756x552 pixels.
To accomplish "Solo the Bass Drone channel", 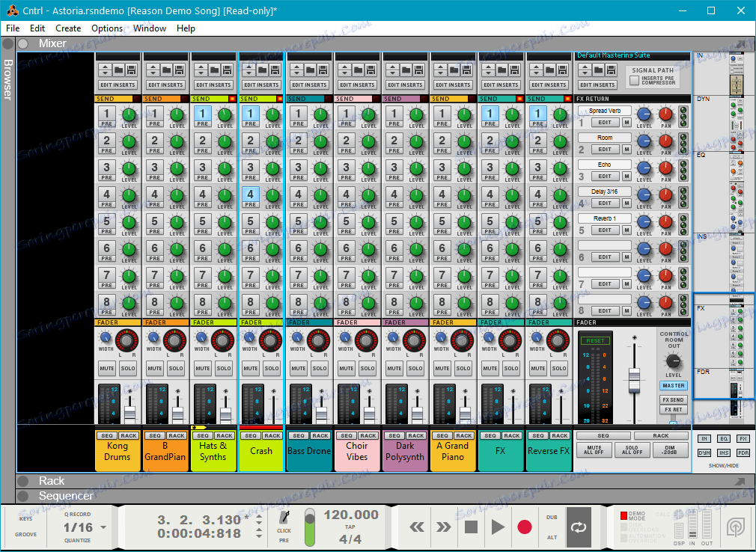I will (320, 368).
